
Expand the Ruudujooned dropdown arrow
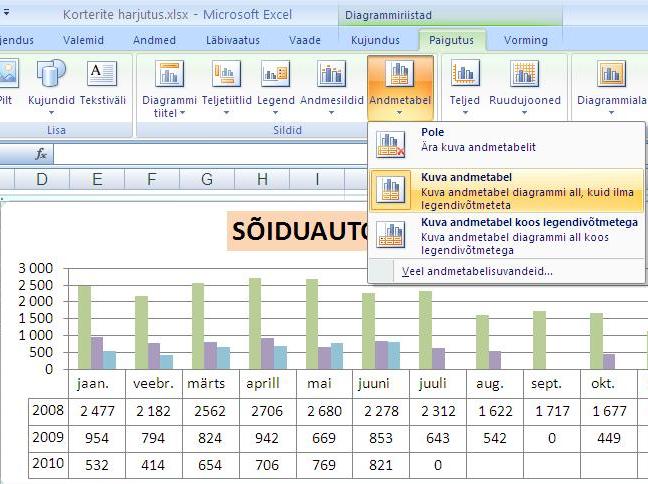click(524, 112)
